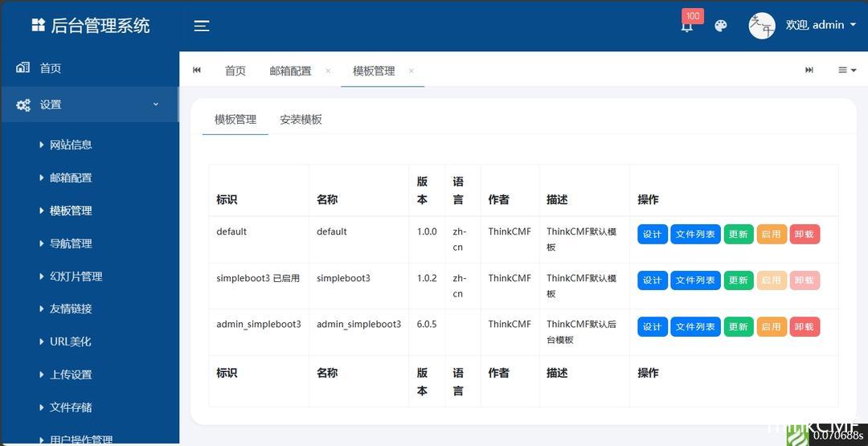Viewport: 868px width, 446px height.
Task: Open the theme palette icon
Action: [x=720, y=26]
